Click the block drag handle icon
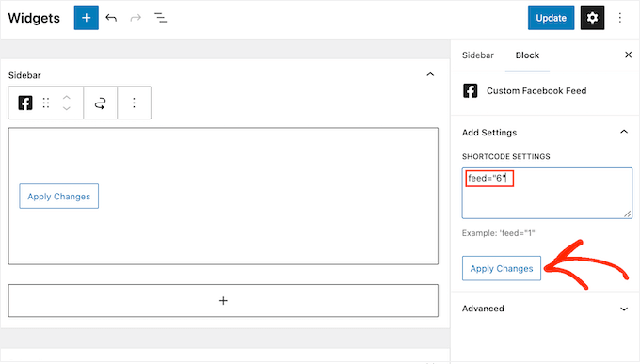640x364 pixels. 46,103
